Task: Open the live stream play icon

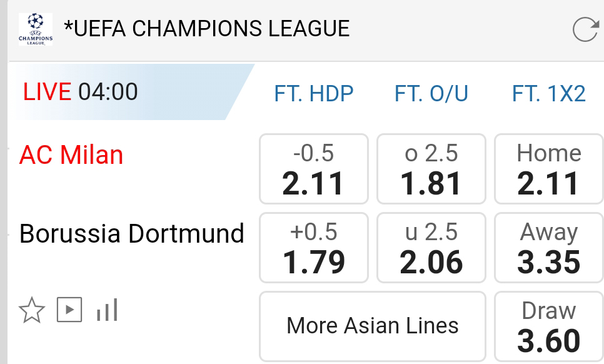Action: [69, 310]
